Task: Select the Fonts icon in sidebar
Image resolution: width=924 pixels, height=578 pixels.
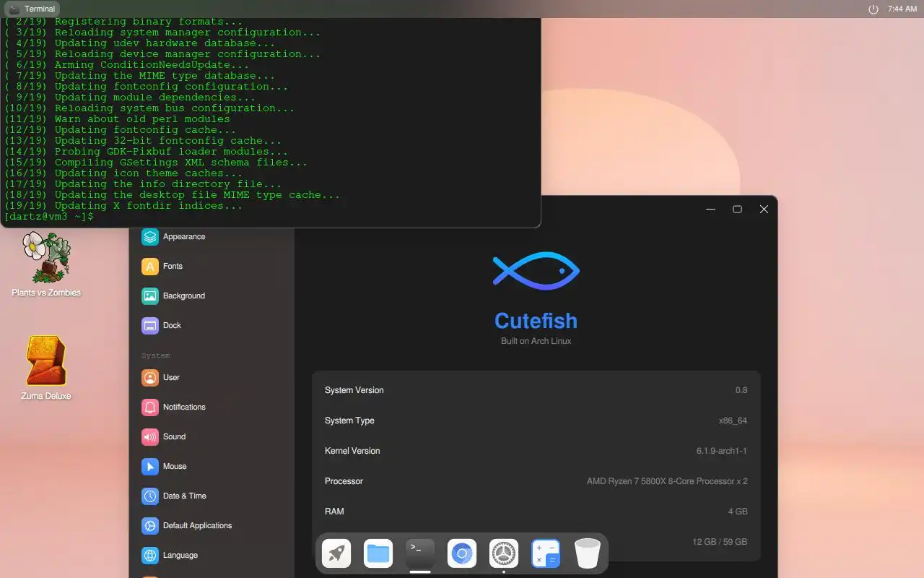Action: [x=150, y=266]
